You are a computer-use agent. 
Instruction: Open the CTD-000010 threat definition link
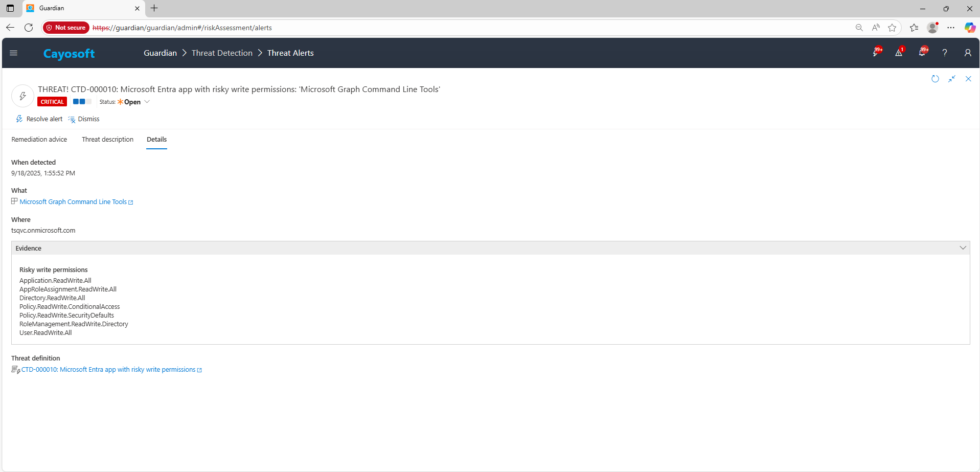(x=108, y=370)
